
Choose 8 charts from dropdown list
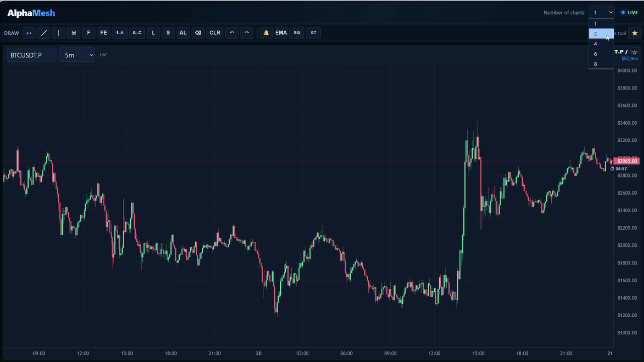(x=602, y=64)
